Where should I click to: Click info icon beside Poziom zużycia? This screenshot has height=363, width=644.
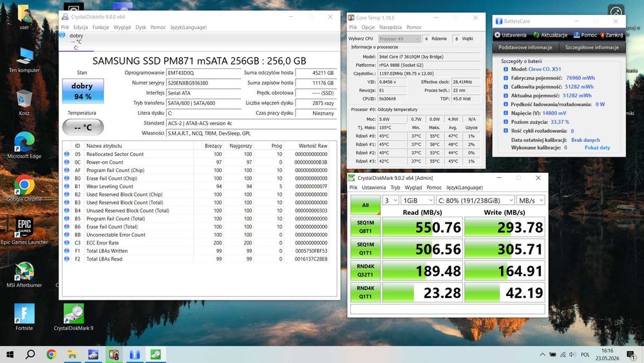coord(506,122)
